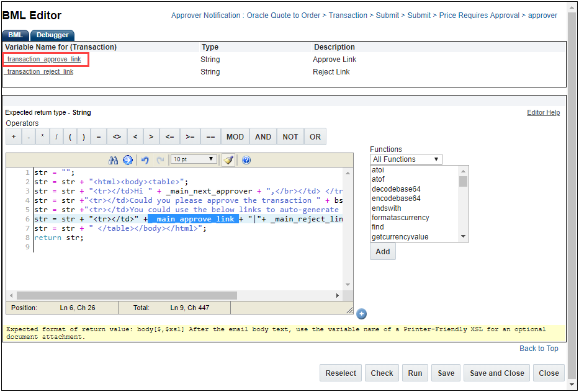Open the Editor Help link
The height and width of the screenshot is (392, 579).
pos(543,113)
